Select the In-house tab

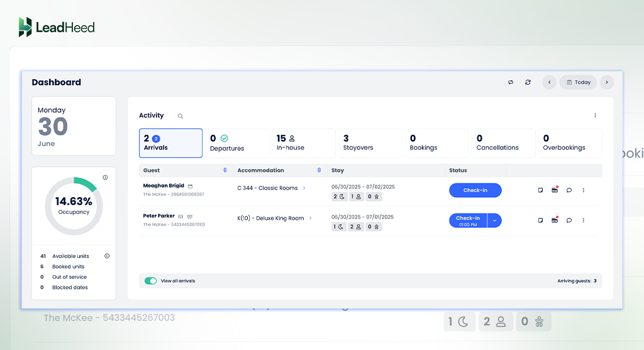point(304,143)
